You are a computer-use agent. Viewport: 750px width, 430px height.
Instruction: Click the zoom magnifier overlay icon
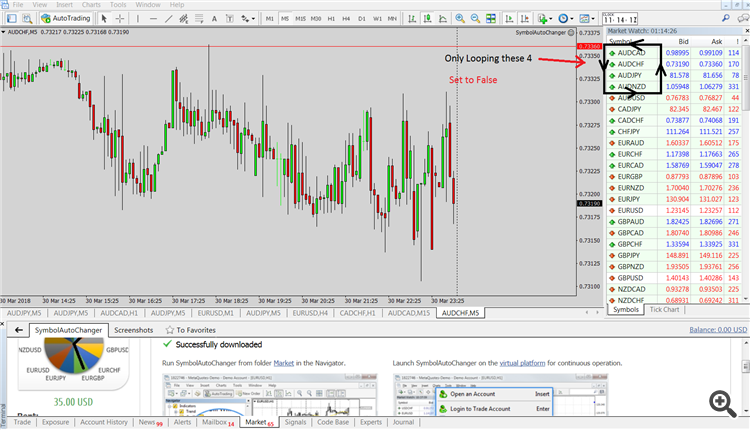click(x=722, y=404)
